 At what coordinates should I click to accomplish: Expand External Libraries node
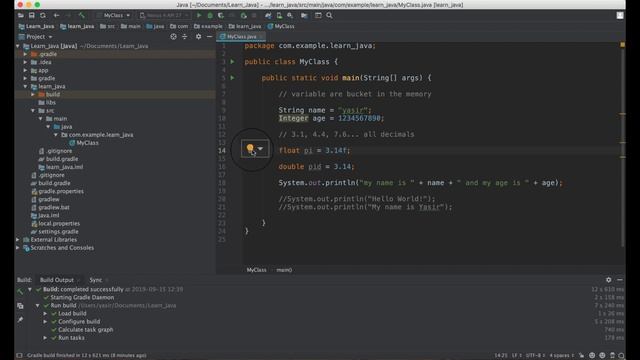[18, 240]
